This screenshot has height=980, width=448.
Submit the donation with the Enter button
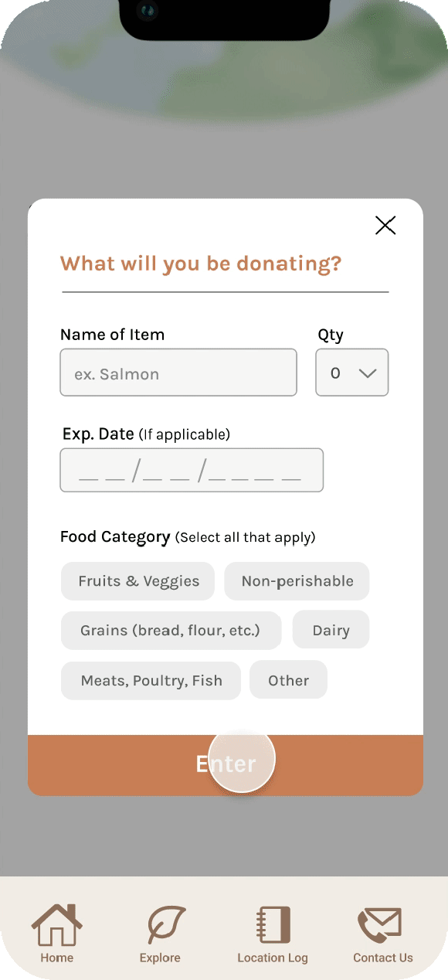pyautogui.click(x=226, y=765)
